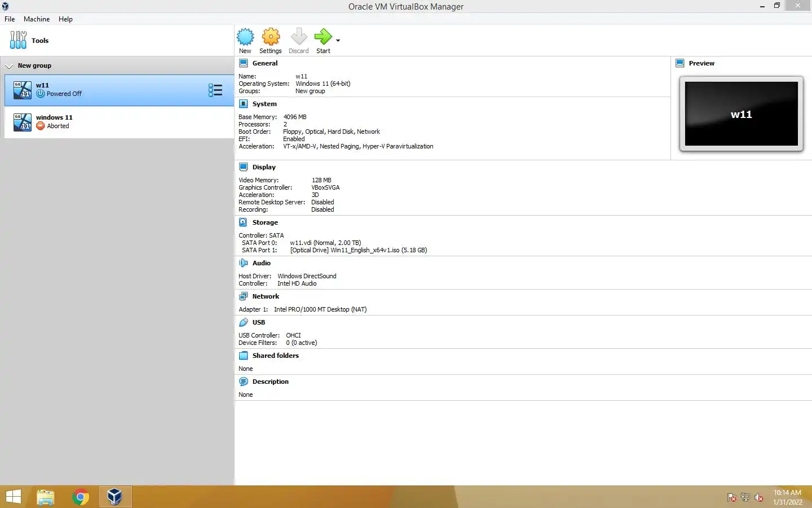Open the Shared folders header link
812x508 pixels.
click(x=276, y=356)
